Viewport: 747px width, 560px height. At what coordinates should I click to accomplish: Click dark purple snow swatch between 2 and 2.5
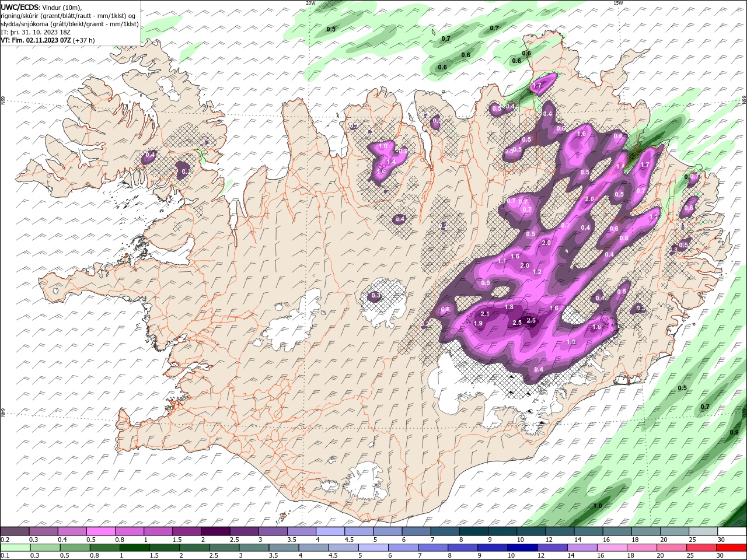pos(215,531)
